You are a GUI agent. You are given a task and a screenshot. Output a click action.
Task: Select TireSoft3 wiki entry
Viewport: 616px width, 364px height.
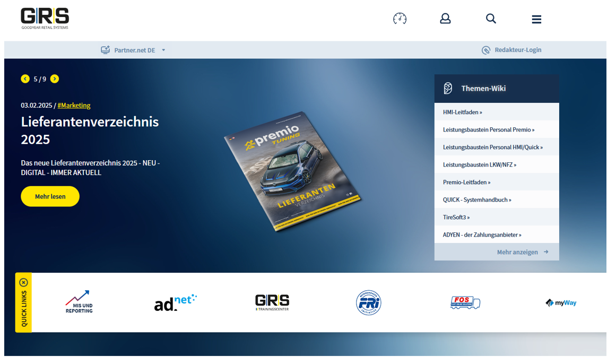pos(456,217)
